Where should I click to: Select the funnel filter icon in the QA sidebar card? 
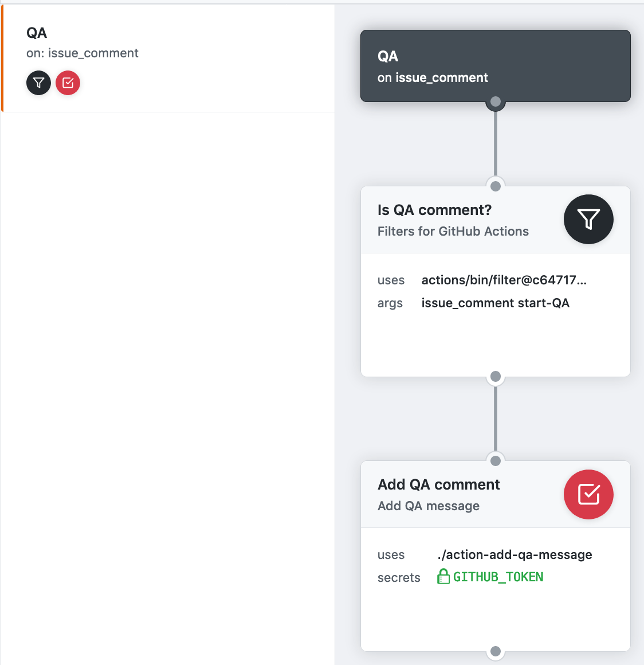38,83
